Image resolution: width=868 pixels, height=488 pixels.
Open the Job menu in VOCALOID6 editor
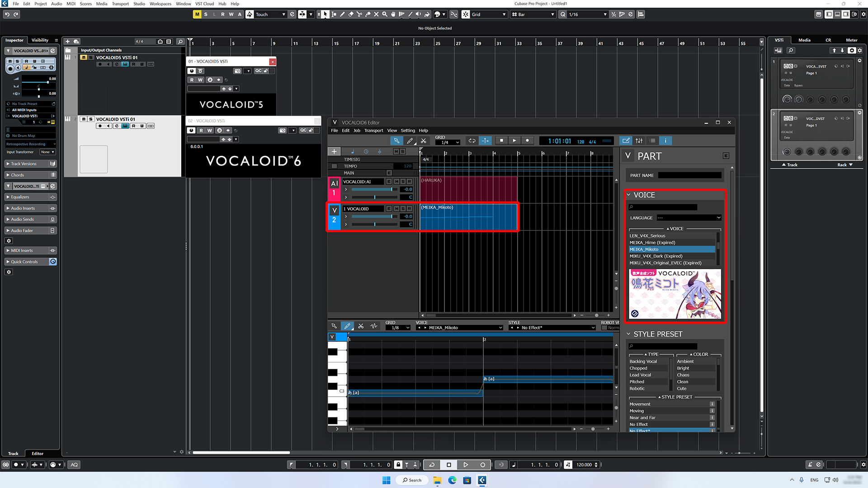pos(357,130)
